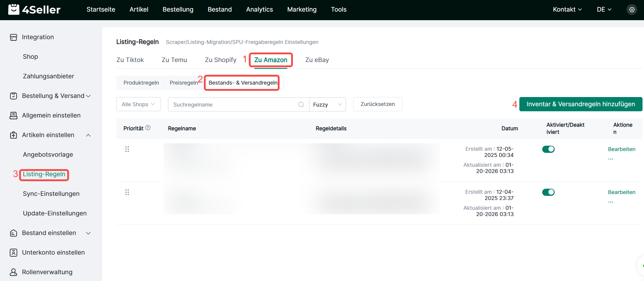Screen dimensions: 644x281
Task: Collapse the Artikeln einstellen section
Action: (x=88, y=135)
